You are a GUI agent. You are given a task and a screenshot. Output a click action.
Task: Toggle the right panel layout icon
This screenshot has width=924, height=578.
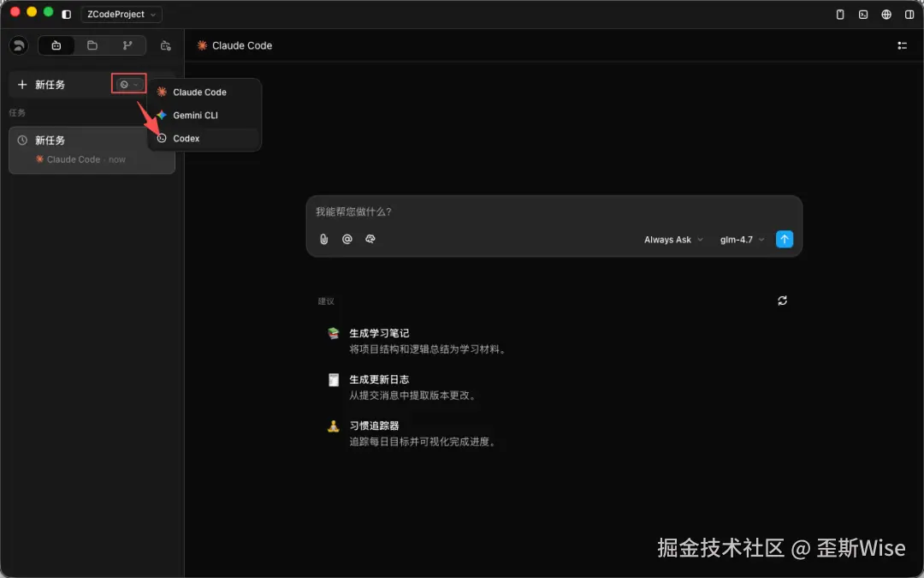(909, 15)
